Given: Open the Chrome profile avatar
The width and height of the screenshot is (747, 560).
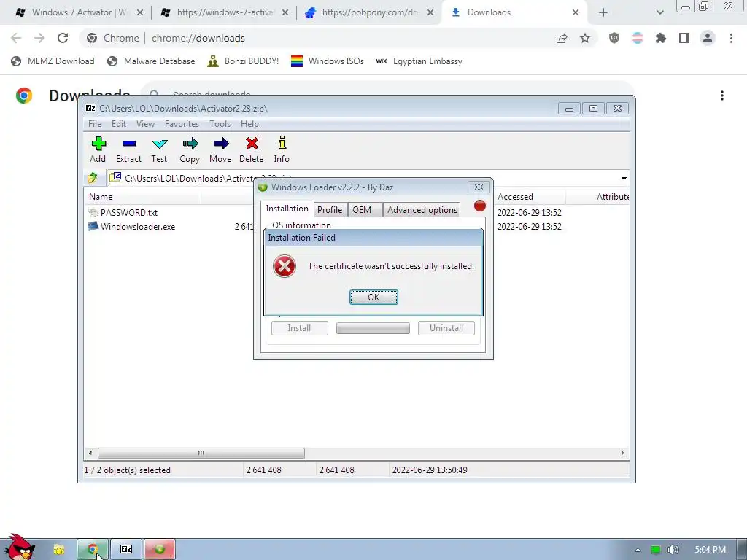Looking at the screenshot, I should pos(708,38).
